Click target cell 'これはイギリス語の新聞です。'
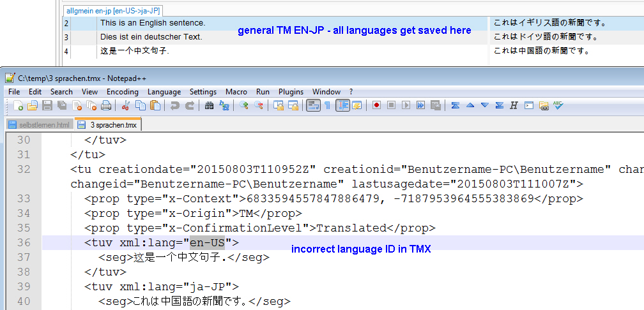This screenshot has height=310, width=644. tap(550, 23)
